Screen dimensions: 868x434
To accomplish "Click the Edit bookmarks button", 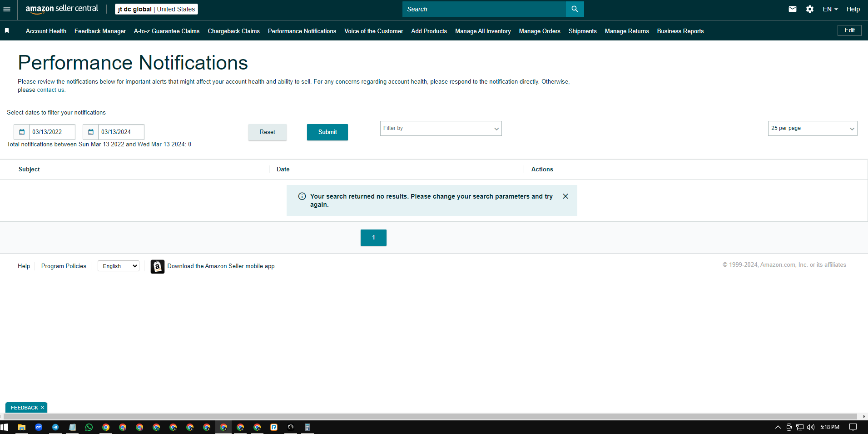I will pos(849,30).
